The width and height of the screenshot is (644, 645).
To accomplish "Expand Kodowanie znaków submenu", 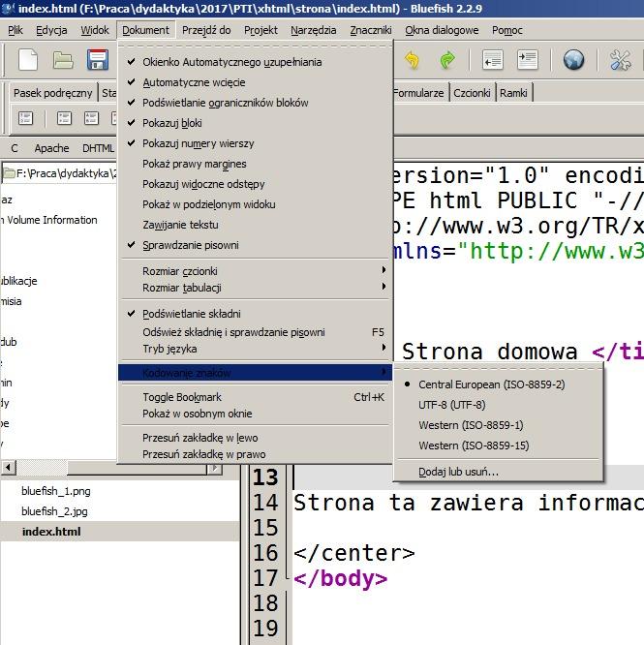I will click(x=255, y=373).
